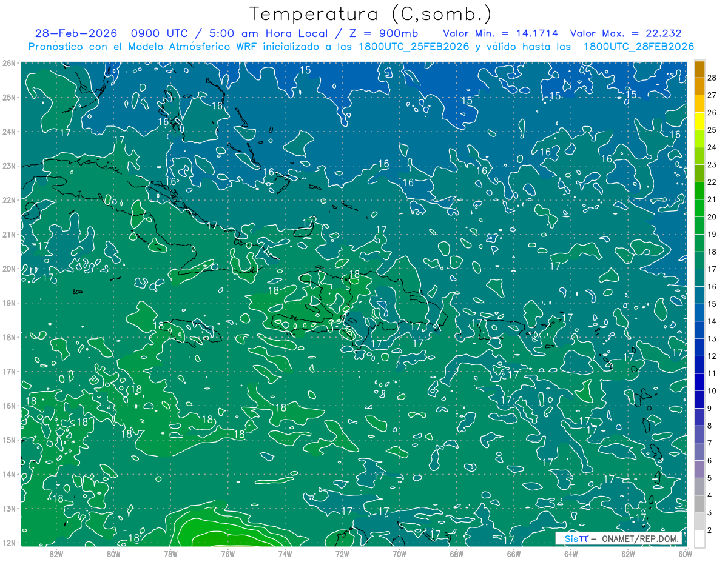Click the "Z = 900mb" pressure level text
The width and height of the screenshot is (728, 562).
pyautogui.click(x=384, y=33)
